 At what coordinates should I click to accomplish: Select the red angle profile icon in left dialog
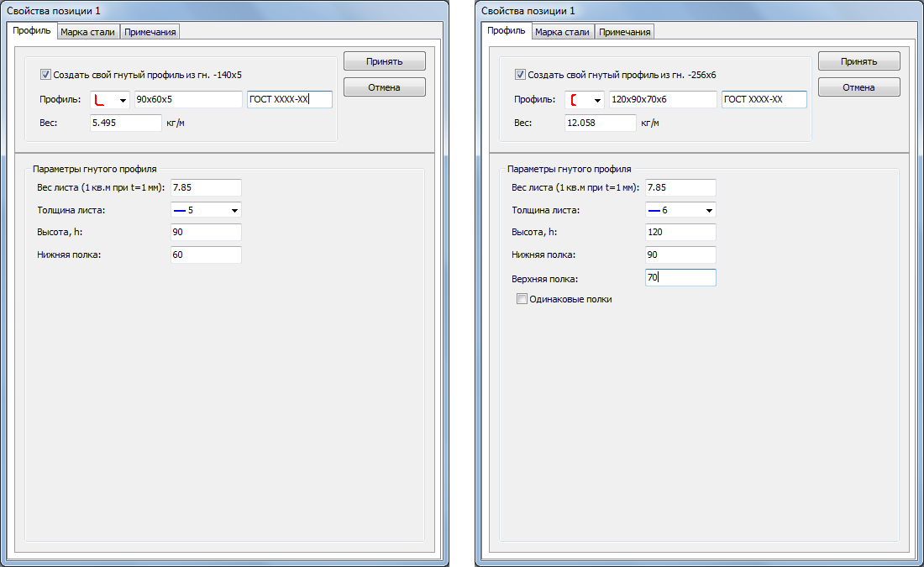click(100, 100)
